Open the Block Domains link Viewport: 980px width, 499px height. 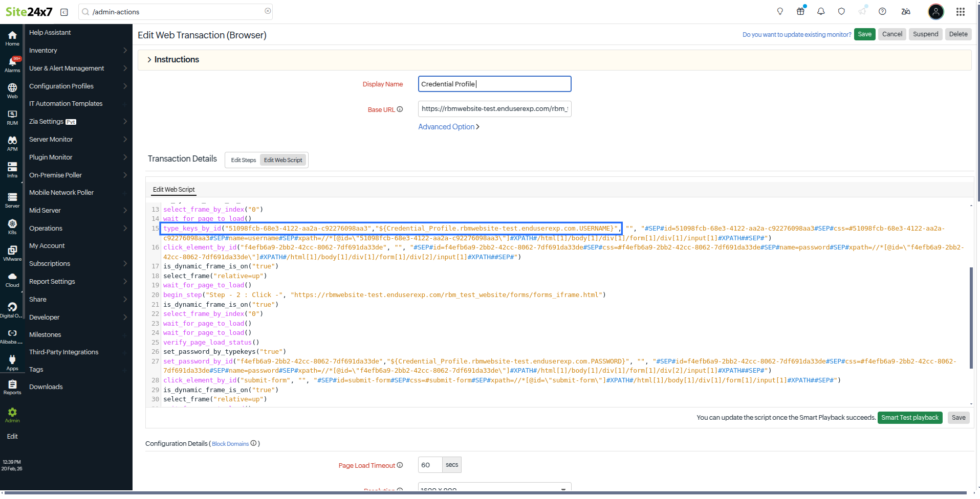(x=230, y=443)
